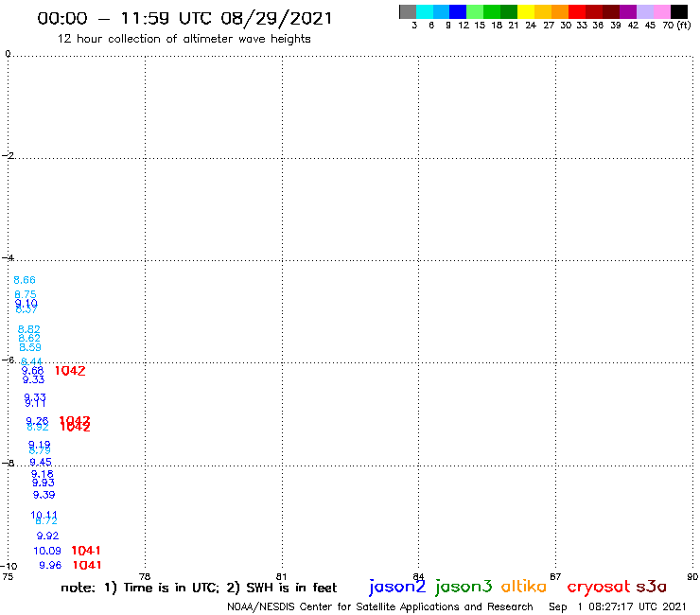Viewport: 700px width, 615px height.
Task: Click the 'cryosat' legend label
Action: click(x=599, y=588)
